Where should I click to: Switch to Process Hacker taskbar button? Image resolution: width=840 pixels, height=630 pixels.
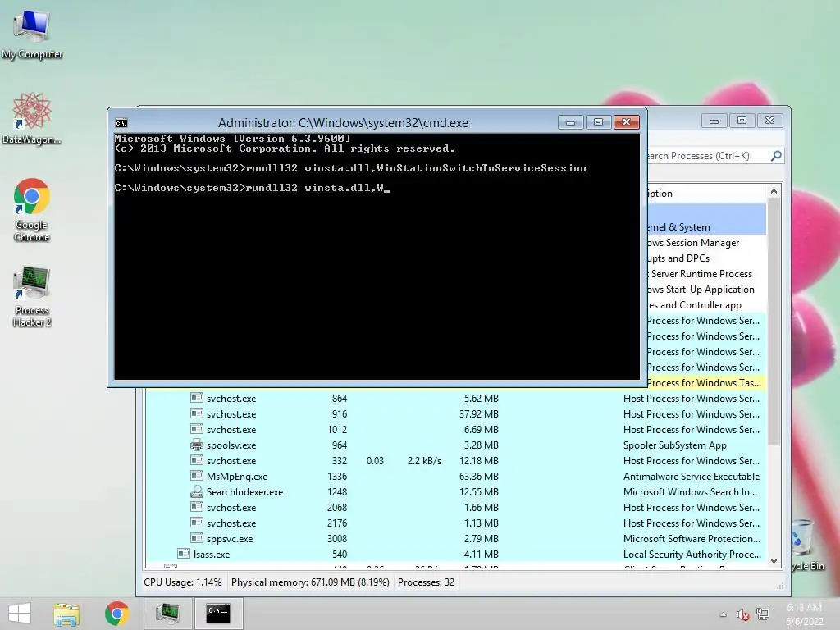coord(168,614)
